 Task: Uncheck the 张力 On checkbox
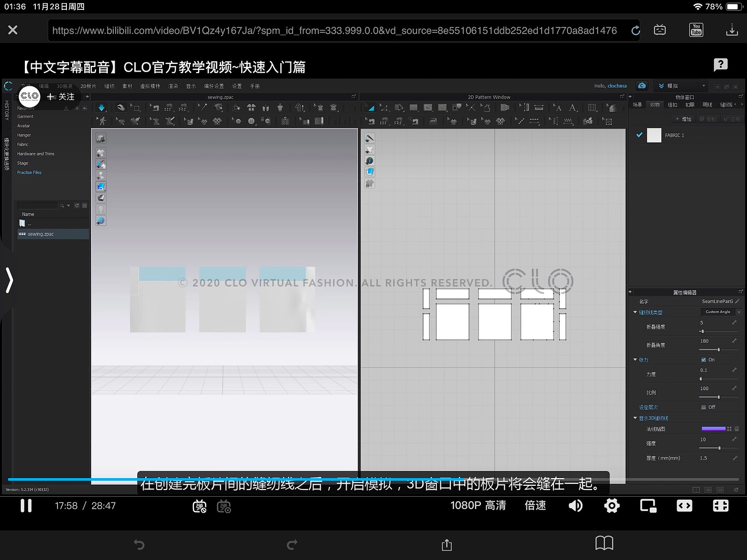[x=703, y=359]
